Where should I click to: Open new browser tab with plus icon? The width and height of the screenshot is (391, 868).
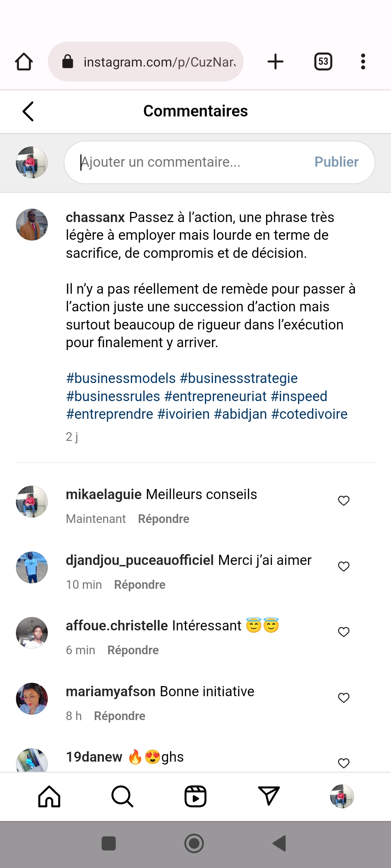point(276,61)
